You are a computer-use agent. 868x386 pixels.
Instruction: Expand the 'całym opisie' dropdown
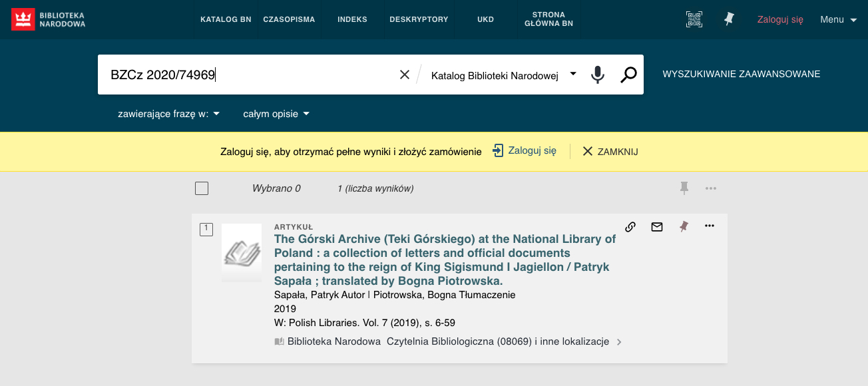(276, 114)
